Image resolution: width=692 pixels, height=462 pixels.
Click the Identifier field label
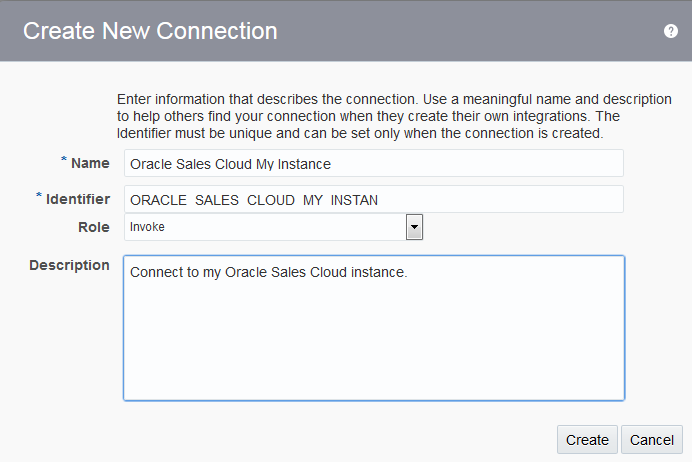(78, 199)
